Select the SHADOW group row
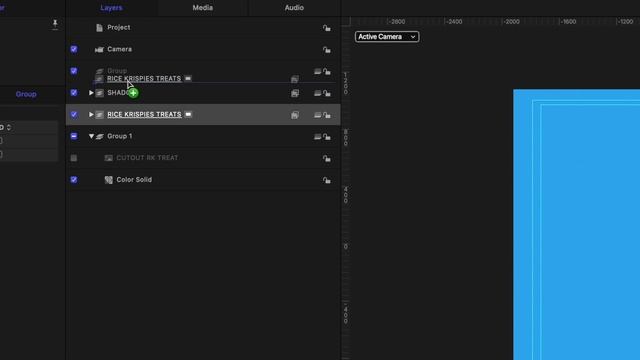Screen dimensions: 640x360 (203, 93)
